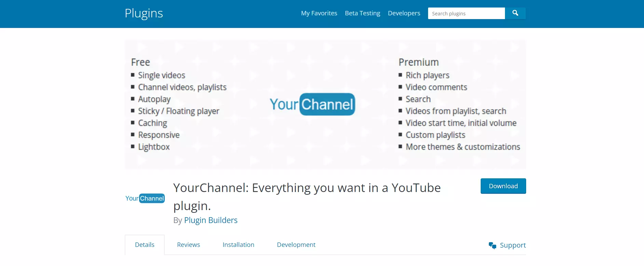Image resolution: width=644 pixels, height=266 pixels.
Task: Click the YourChannel banner image
Action: (325, 104)
